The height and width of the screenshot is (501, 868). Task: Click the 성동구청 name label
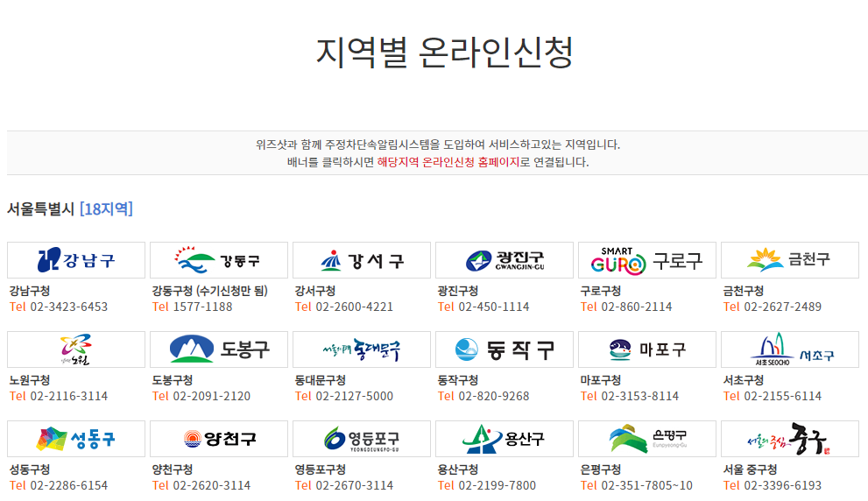tap(30, 469)
